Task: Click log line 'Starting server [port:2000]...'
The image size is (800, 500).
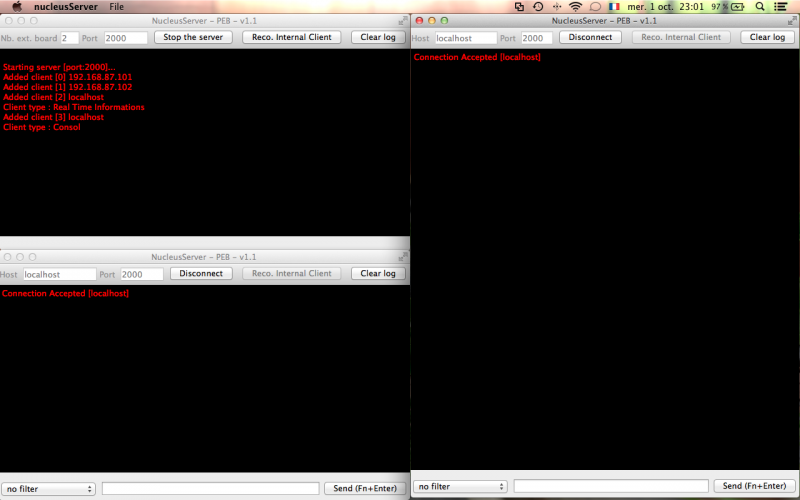Action: click(59, 67)
